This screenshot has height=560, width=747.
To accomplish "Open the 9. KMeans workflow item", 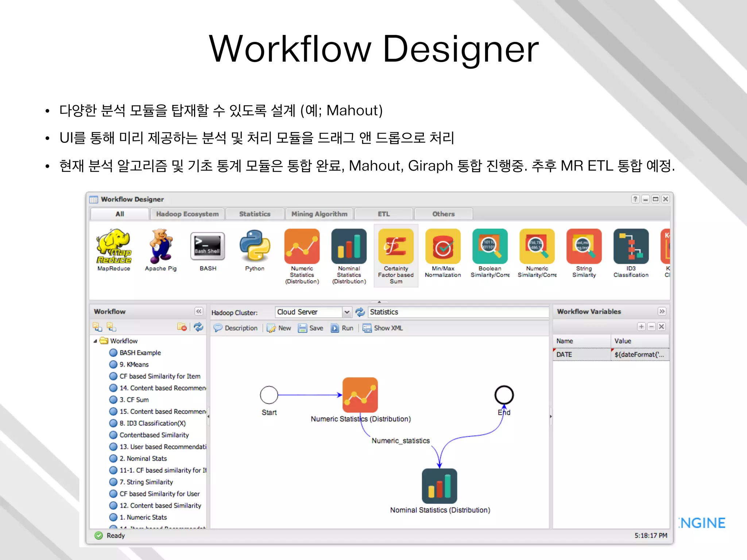I will click(134, 365).
